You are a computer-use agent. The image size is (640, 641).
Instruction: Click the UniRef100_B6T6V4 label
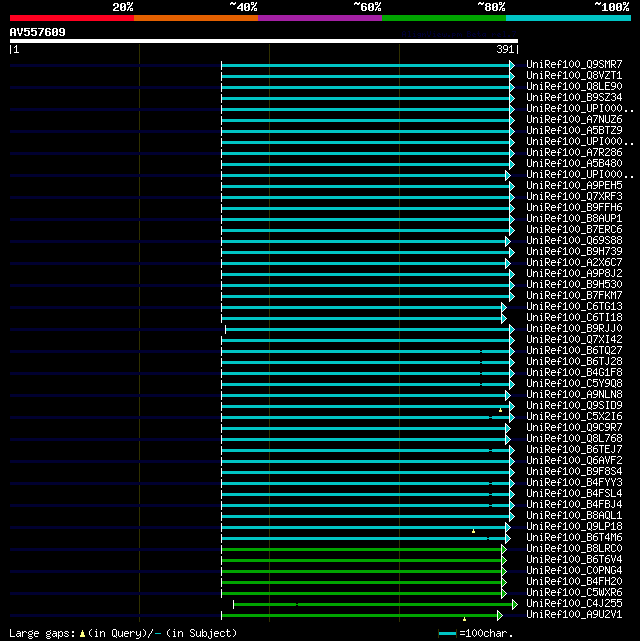click(x=574, y=560)
